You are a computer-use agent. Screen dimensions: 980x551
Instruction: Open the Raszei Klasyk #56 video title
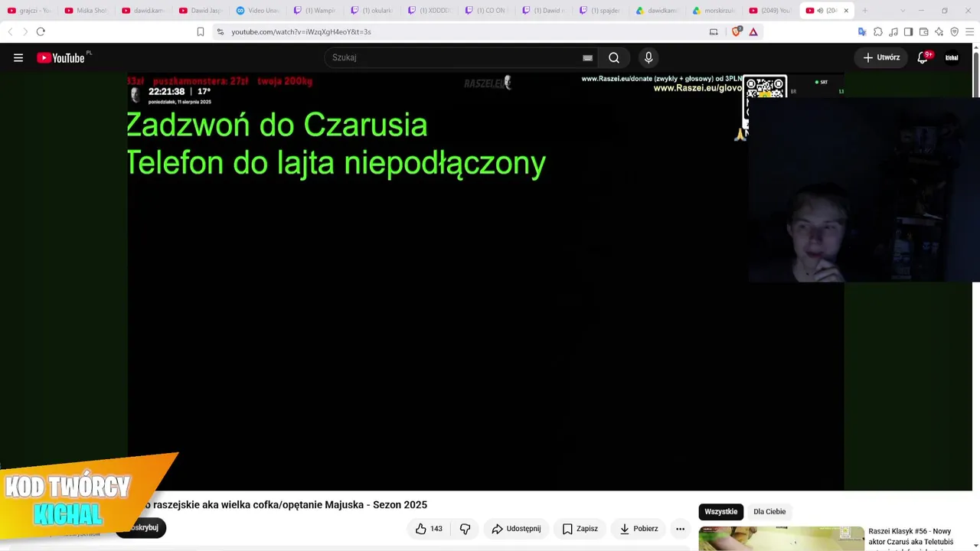pyautogui.click(x=911, y=537)
